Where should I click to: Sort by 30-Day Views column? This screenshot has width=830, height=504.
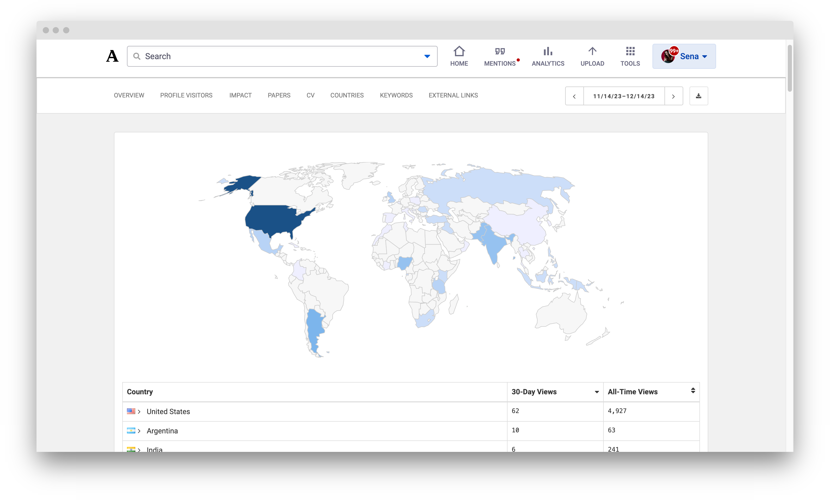(x=555, y=391)
